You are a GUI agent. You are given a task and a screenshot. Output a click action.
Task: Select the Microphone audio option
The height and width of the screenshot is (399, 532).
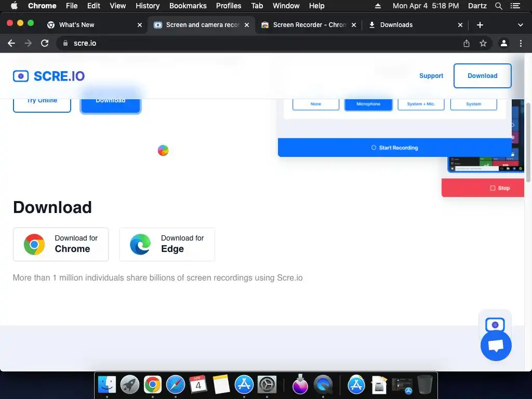[368, 104]
